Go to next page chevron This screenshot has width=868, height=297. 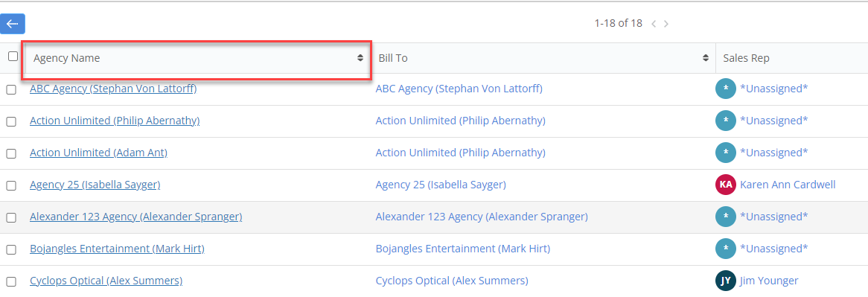point(666,24)
